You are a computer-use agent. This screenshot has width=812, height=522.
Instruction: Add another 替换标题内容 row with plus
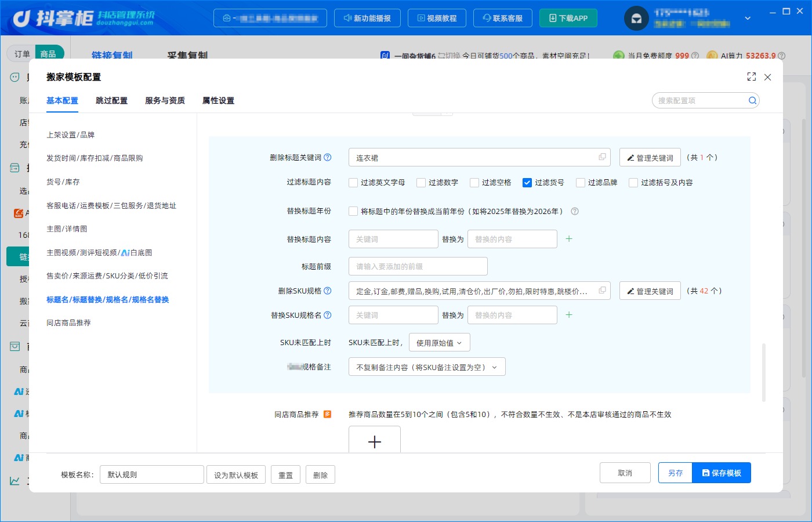click(569, 239)
